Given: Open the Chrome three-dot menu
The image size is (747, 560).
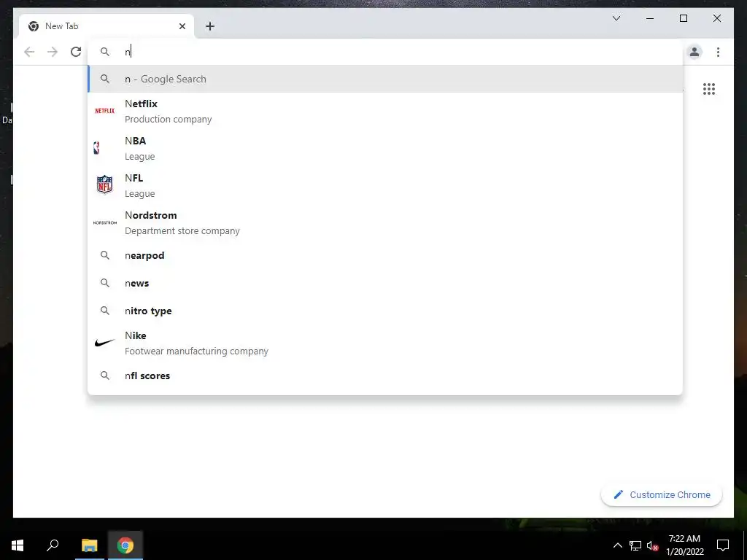Looking at the screenshot, I should tap(718, 52).
